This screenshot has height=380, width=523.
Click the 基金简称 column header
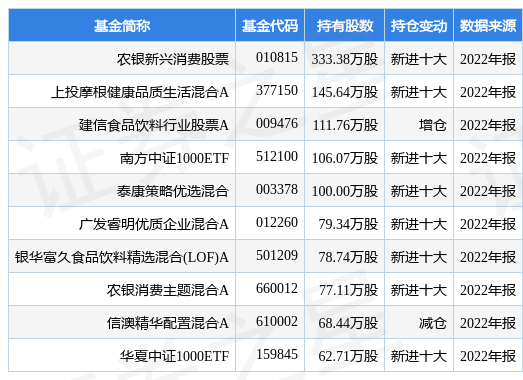122,26
